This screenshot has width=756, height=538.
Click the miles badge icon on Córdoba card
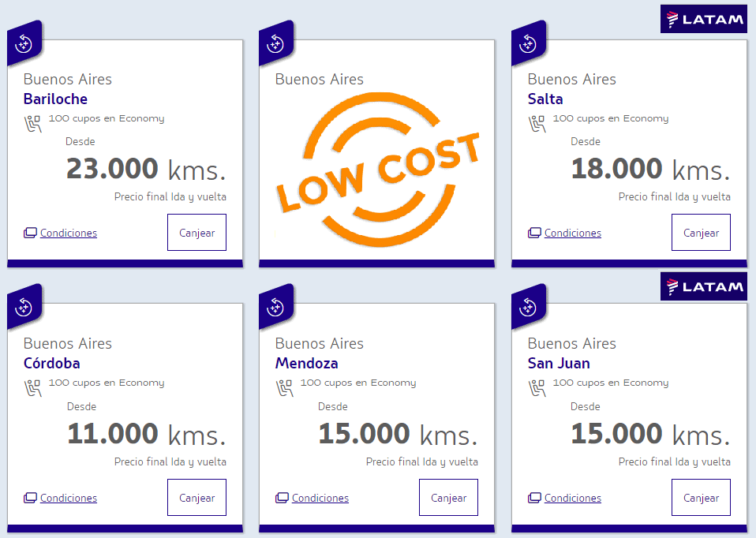click(x=24, y=307)
